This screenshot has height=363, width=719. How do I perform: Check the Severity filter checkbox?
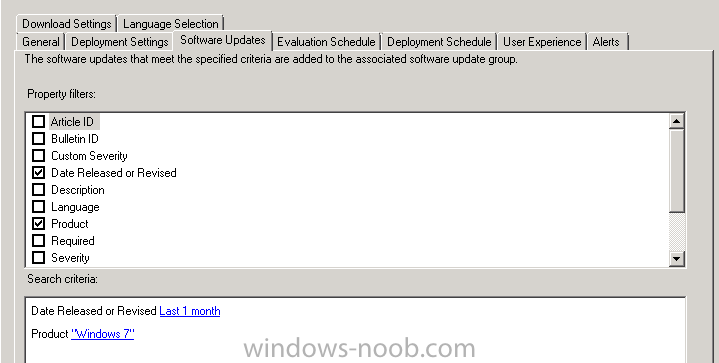pos(39,257)
